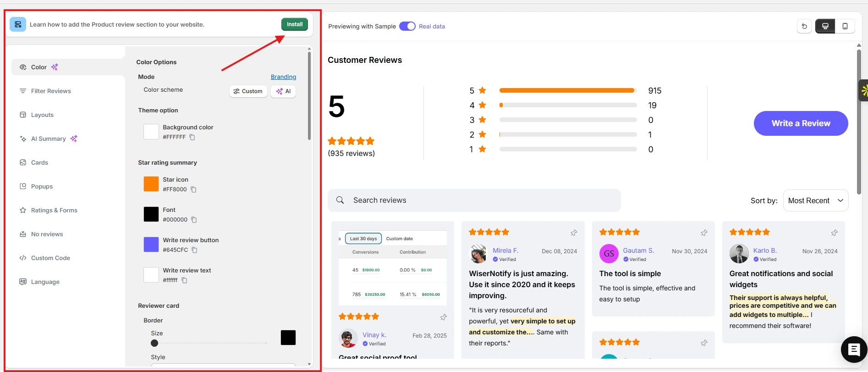
Task: Click the green Install button
Action: (294, 24)
